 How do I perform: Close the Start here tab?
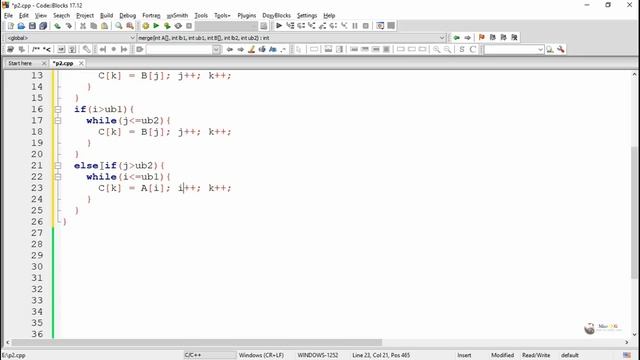coord(44,63)
